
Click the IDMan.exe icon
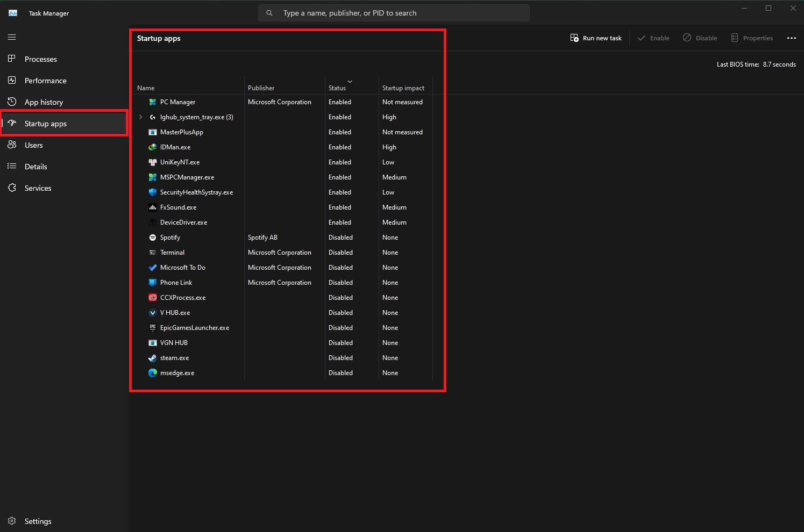pyautogui.click(x=153, y=147)
